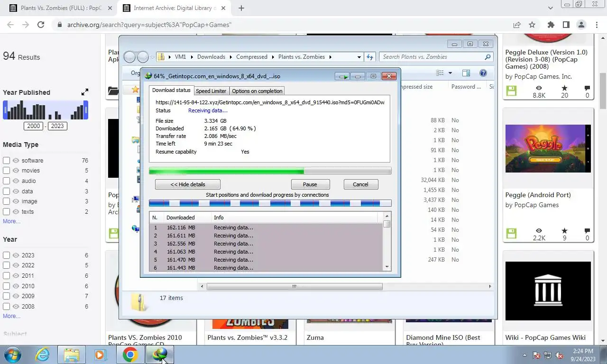Expand the arrow after Downloads in breadcrumb
Screen dimensions: 607x364
(231, 57)
